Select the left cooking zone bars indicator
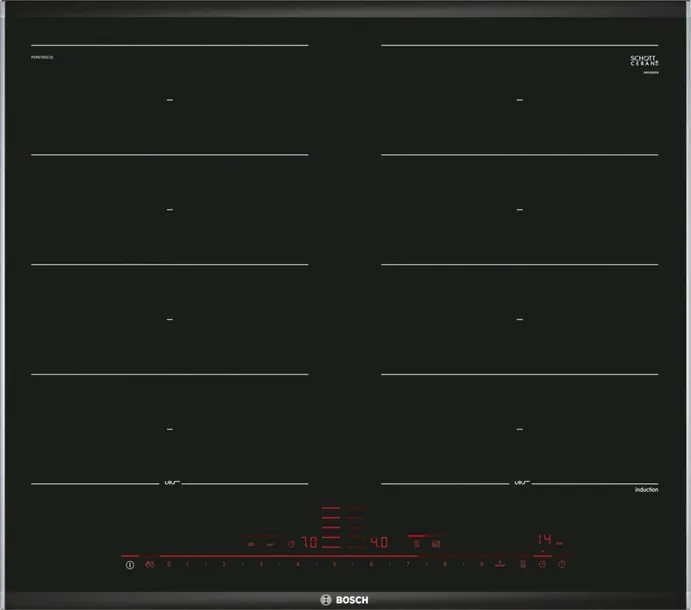 (331, 528)
